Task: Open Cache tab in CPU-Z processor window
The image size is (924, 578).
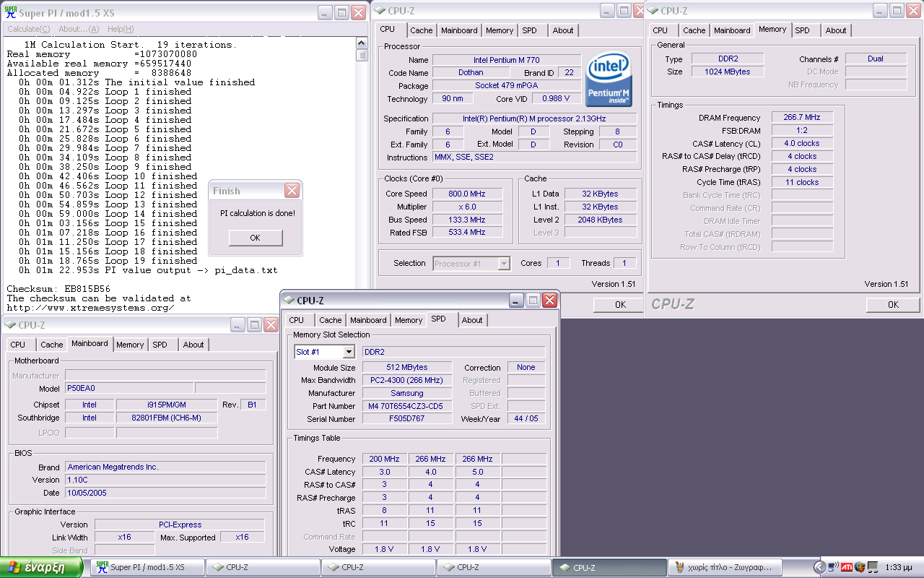Action: (422, 30)
